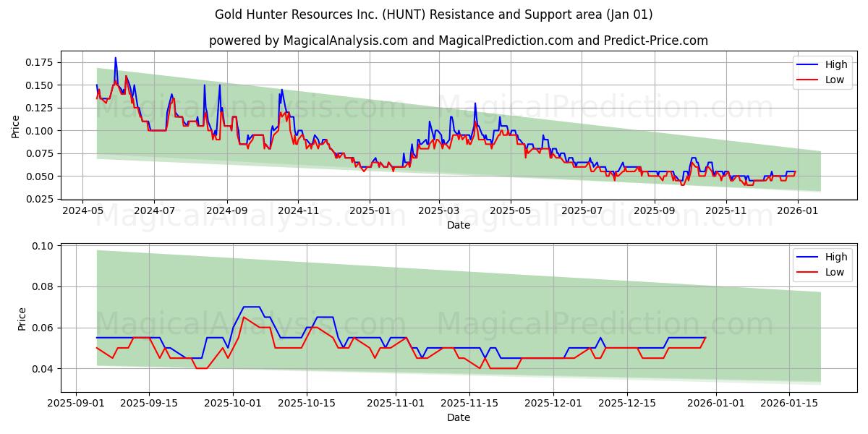Image resolution: width=868 pixels, height=434 pixels.
Task: Click the 0.075 price tick label
Action: pos(41,154)
